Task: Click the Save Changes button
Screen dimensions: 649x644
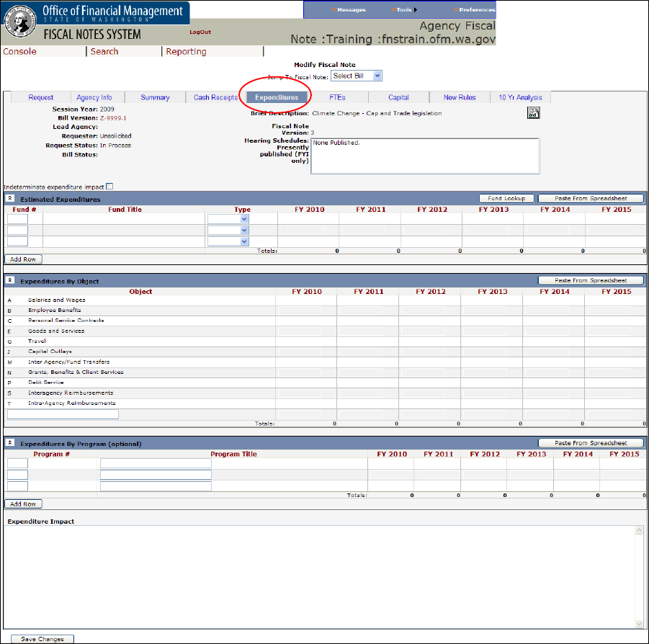Action: coord(42,639)
